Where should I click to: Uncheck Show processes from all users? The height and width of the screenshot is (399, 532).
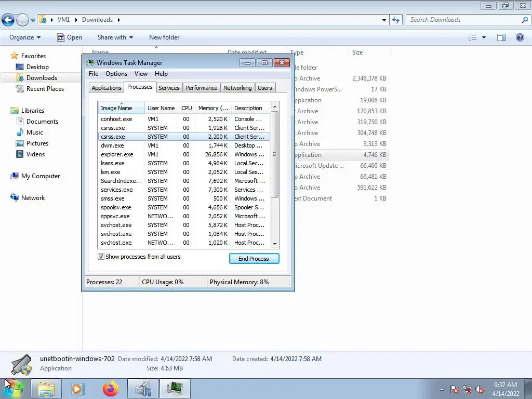(101, 257)
